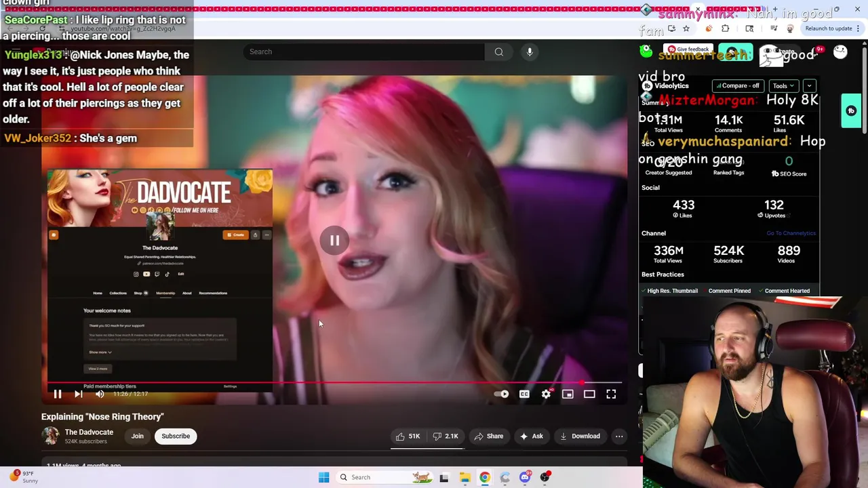Image resolution: width=868 pixels, height=488 pixels.
Task: Click 'Comment Hearted' best practice
Action: point(787,291)
